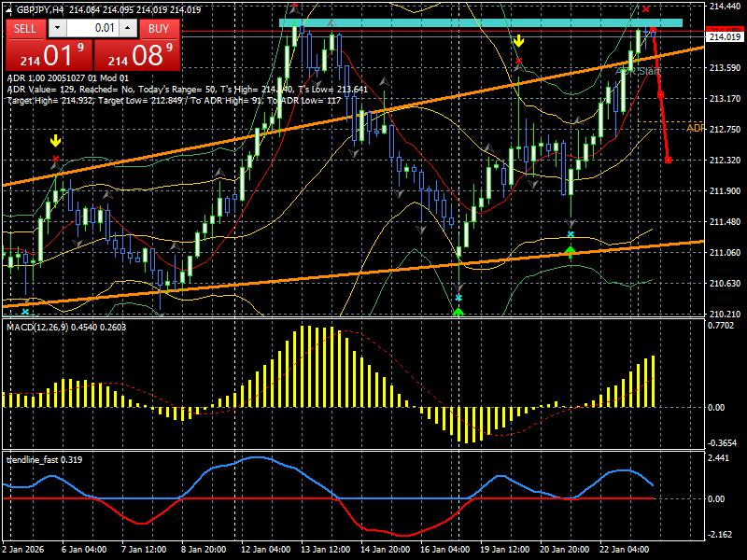Image resolution: width=747 pixels, height=560 pixels.
Task: Click the yellow down arrow above 6 Jan candles
Action: pos(56,141)
